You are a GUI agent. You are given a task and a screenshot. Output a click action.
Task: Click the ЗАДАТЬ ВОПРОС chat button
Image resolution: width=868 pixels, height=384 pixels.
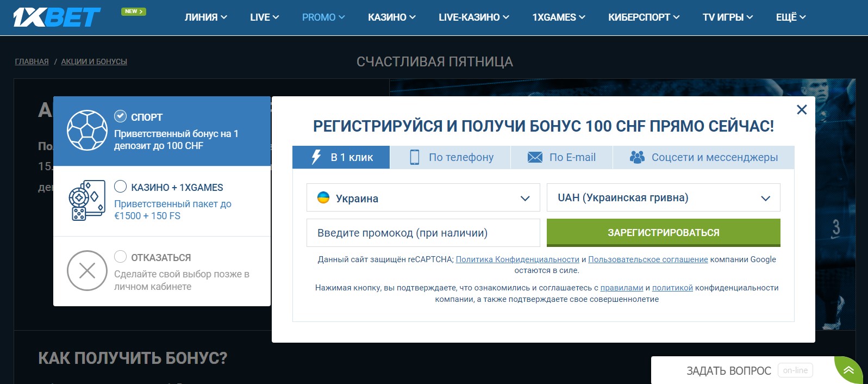(728, 371)
